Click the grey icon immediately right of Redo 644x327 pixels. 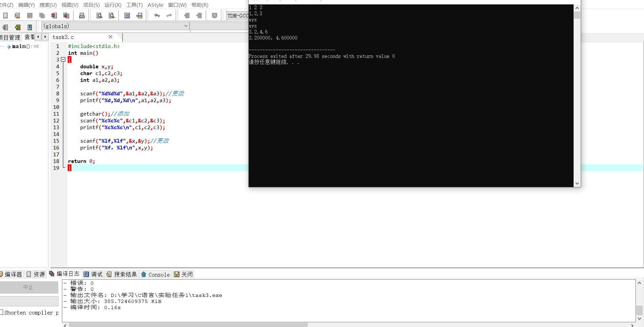pos(187,16)
